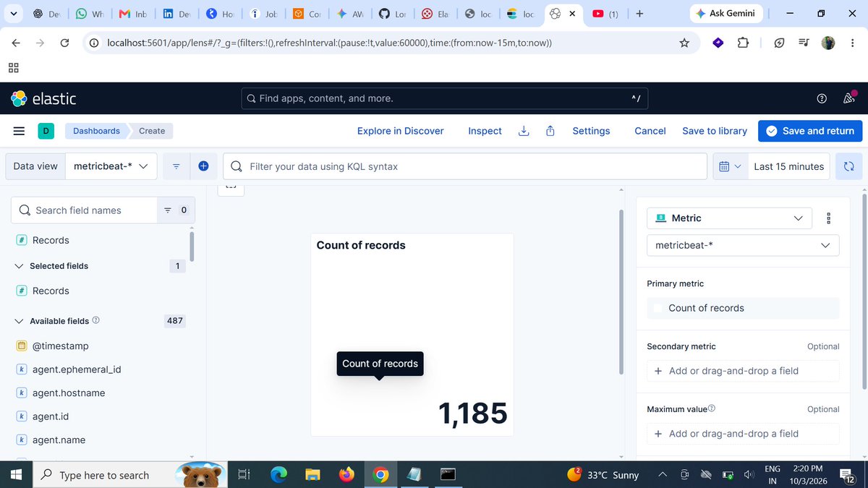Open the layer actions three-dot menu

click(x=828, y=218)
